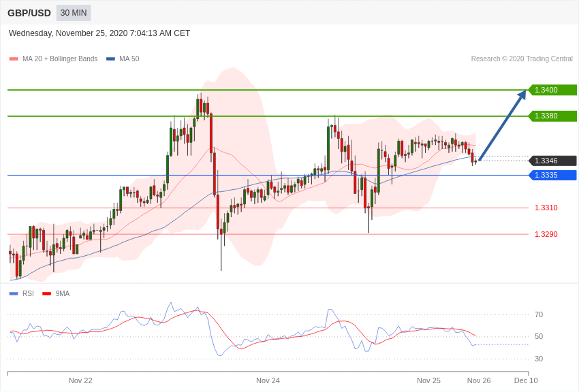Viewport: 579px width, 392px height.
Task: Click the RSI 50 level label
Action: pos(539,336)
